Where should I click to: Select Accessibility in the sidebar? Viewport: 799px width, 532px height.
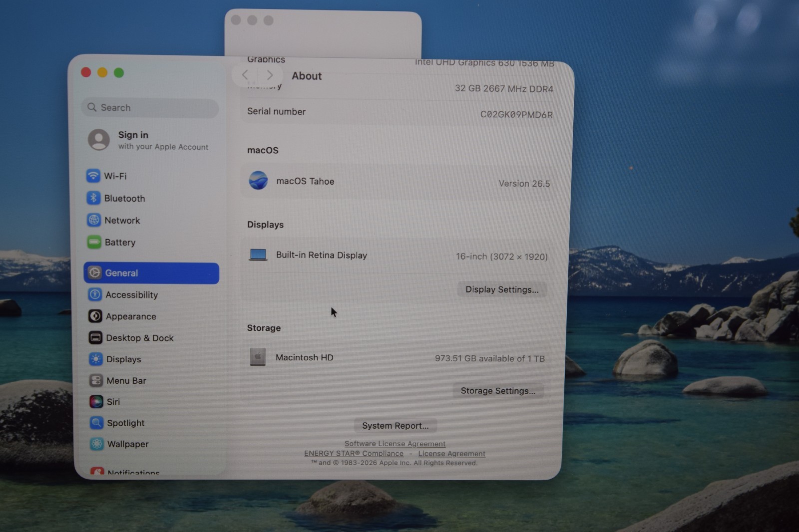tap(152, 294)
